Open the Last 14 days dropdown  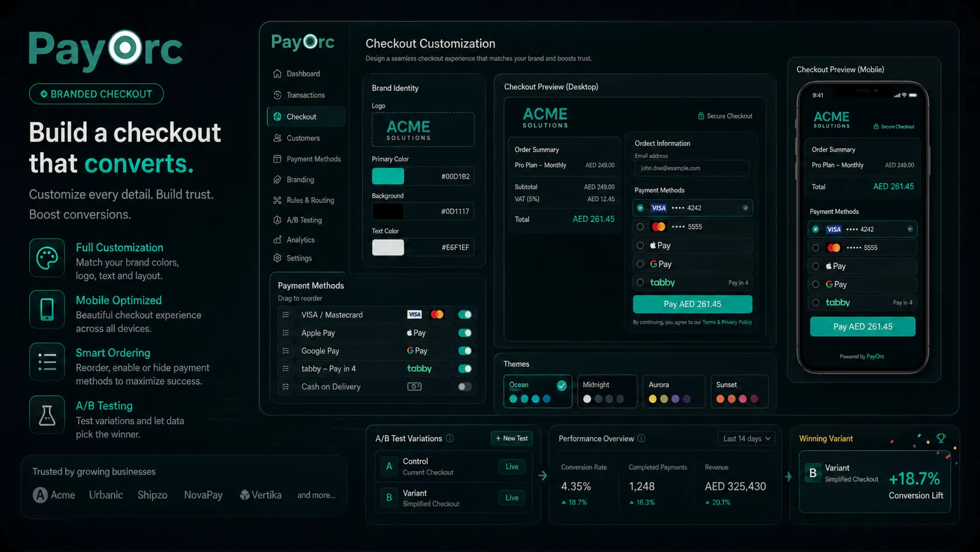(x=746, y=439)
